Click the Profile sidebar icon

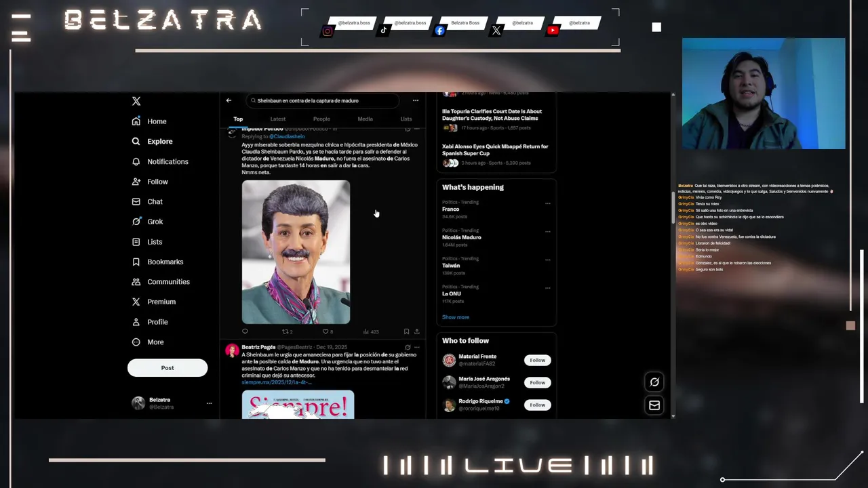136,322
